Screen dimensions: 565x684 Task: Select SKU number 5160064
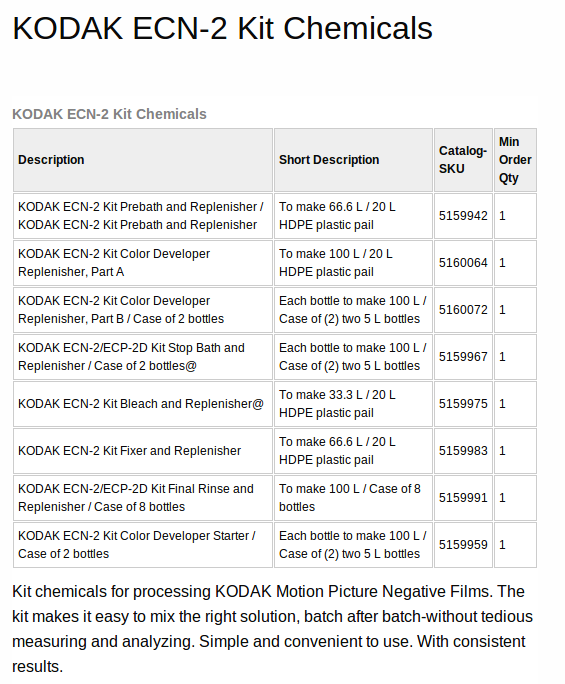(463, 263)
